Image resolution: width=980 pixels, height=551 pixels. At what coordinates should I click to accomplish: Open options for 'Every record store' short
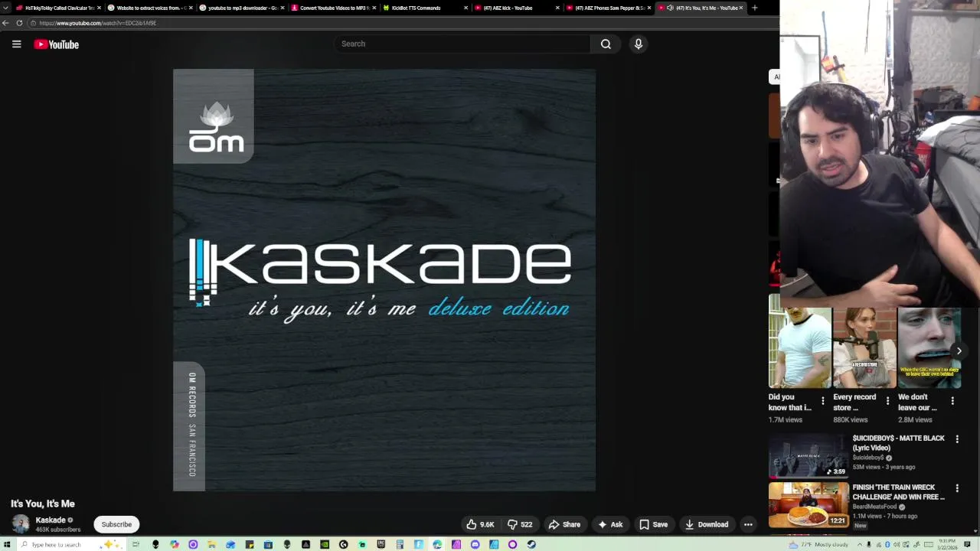pos(887,400)
